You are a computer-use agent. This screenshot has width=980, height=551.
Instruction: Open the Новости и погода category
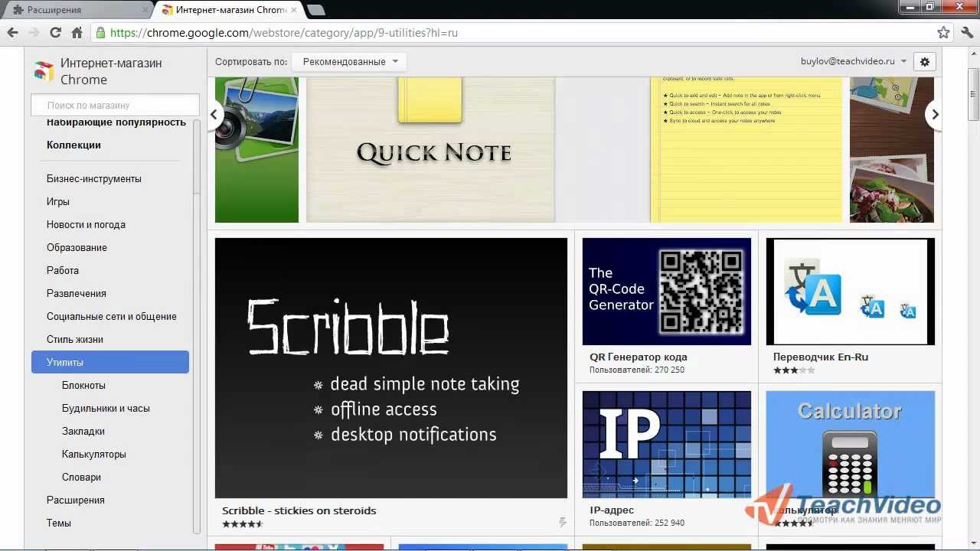click(86, 225)
